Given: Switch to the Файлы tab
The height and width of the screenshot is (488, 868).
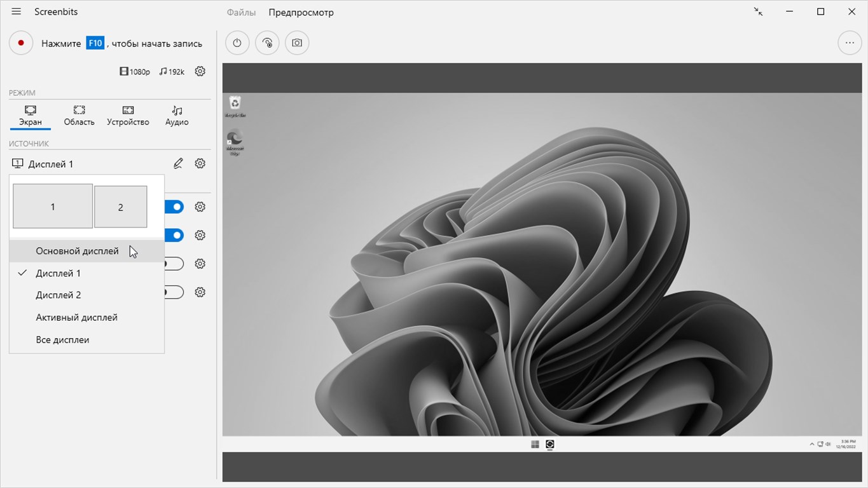Looking at the screenshot, I should [241, 13].
